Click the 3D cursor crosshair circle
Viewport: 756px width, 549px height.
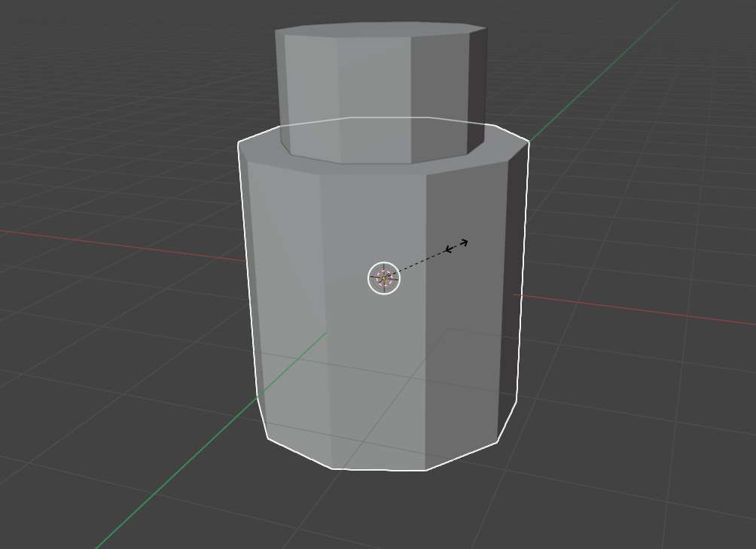click(384, 278)
